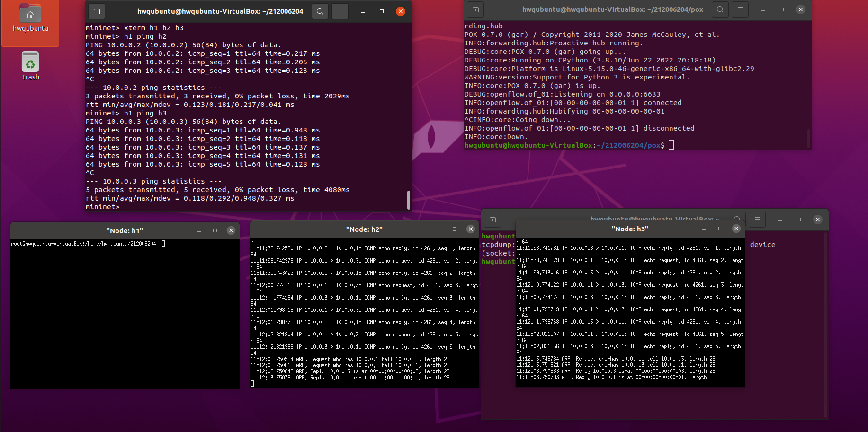The image size is (868, 432).
Task: Click new tab icon in ~/212006204 terminal
Action: point(97,11)
